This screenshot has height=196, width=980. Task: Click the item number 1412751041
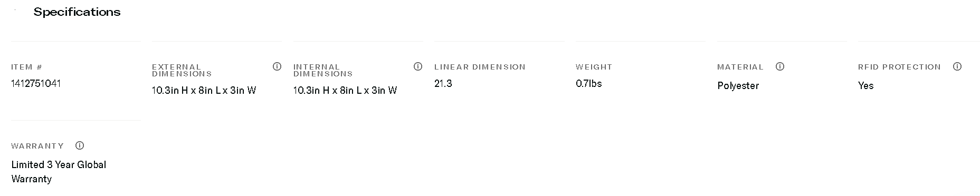click(x=36, y=83)
